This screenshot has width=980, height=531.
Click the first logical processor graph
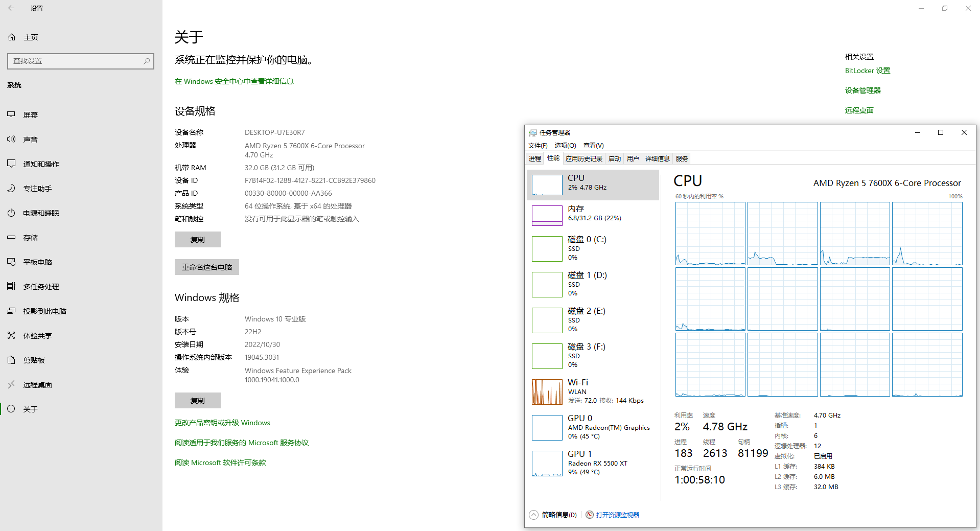coord(710,234)
